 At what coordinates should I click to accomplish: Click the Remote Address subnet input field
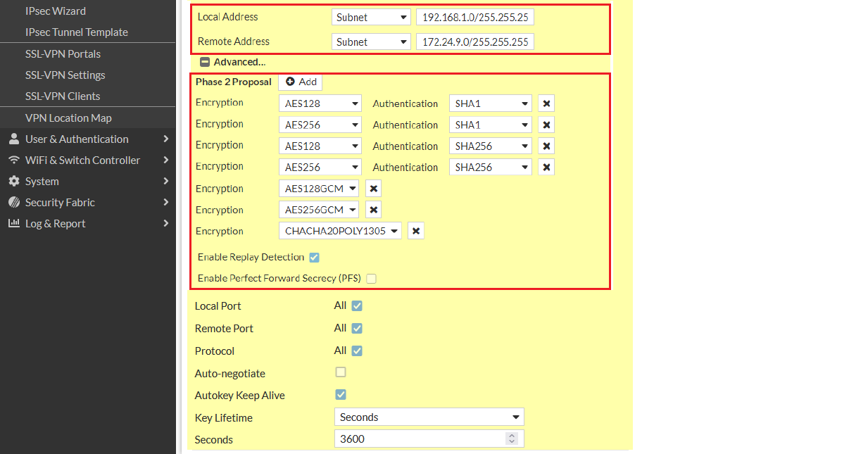pos(474,42)
